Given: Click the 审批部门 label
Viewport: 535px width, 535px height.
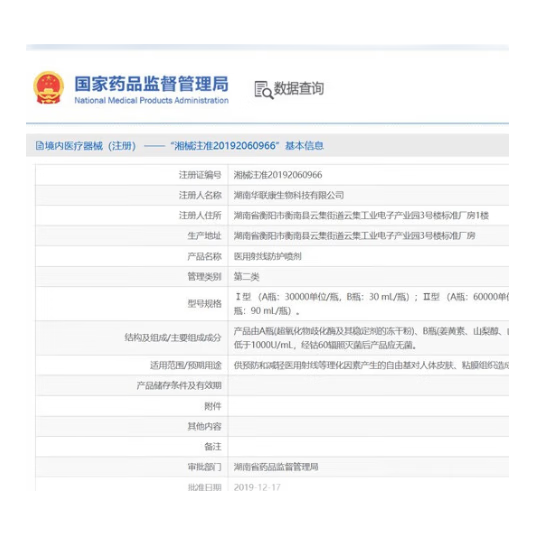Looking at the screenshot, I should 204,467.
